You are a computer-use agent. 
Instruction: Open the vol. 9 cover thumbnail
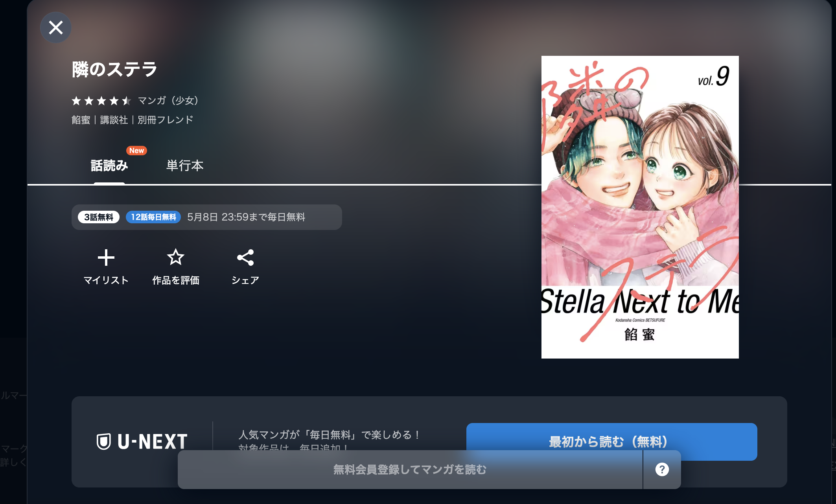(x=640, y=207)
